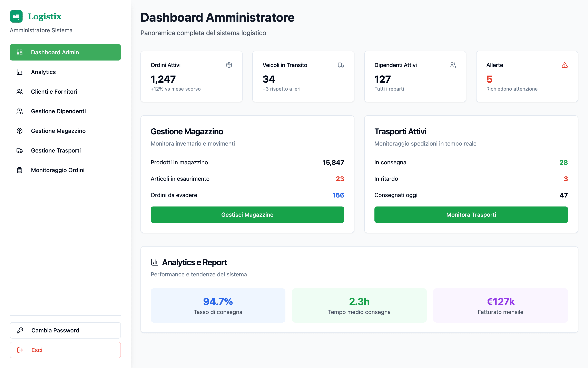Click the Dashboard Amministratore heading

[217, 18]
